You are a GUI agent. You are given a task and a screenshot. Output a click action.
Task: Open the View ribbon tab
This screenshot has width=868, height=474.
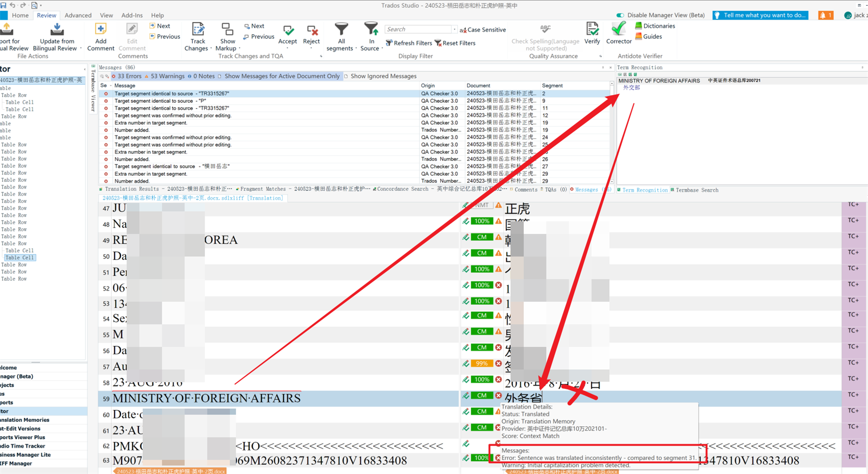tap(106, 15)
